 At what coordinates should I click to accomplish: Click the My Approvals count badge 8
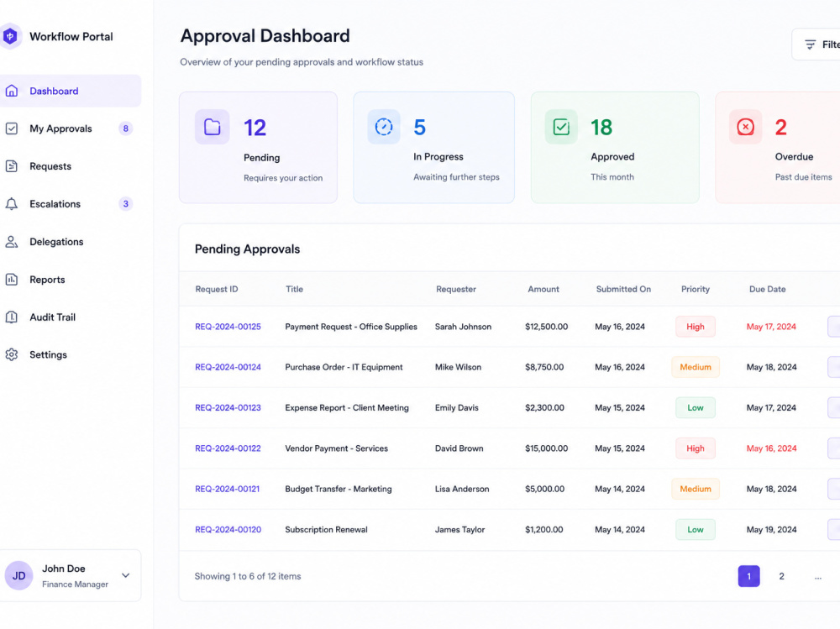(x=125, y=128)
